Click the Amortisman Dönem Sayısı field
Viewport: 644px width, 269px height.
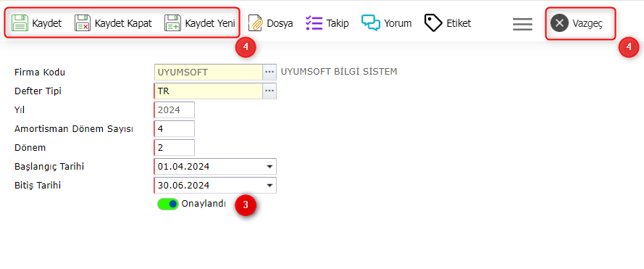[174, 129]
